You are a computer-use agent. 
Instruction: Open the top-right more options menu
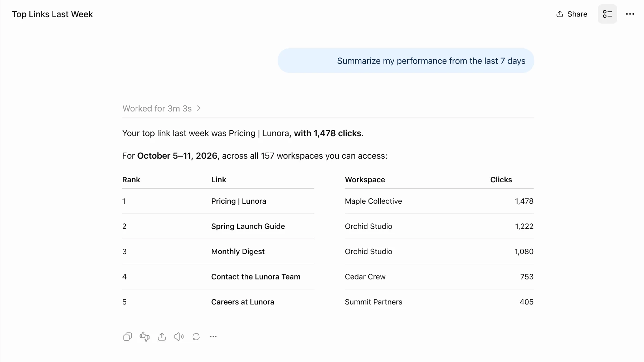[630, 14]
